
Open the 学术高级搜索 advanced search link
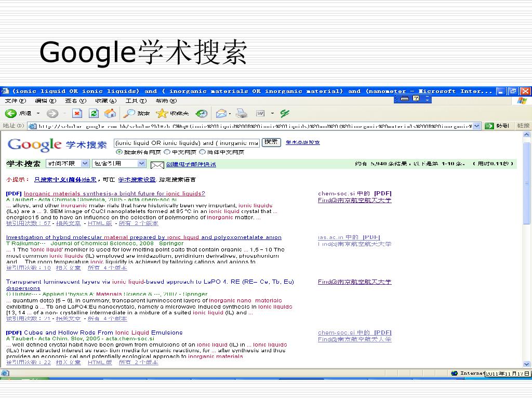[303, 142]
